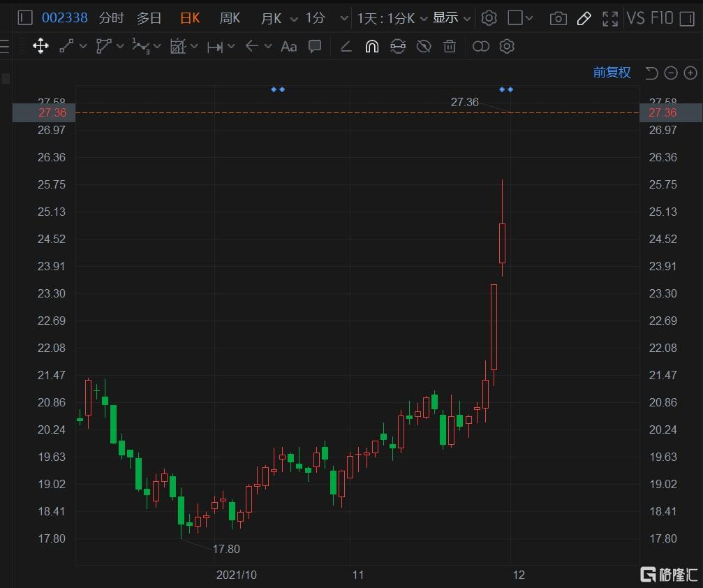This screenshot has width=703, height=588.
Task: Toggle the overlapping circles overlay icon
Action: pyautogui.click(x=480, y=46)
